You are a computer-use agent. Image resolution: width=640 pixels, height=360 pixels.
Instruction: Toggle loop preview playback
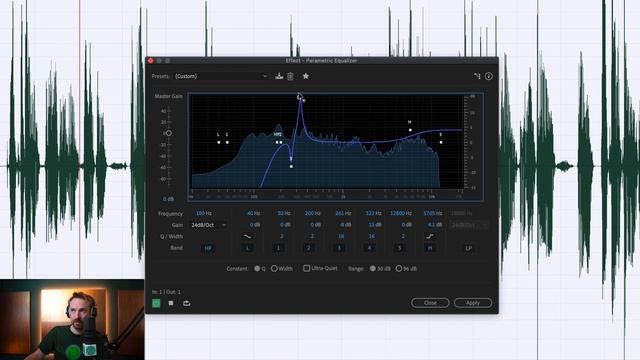point(187,303)
